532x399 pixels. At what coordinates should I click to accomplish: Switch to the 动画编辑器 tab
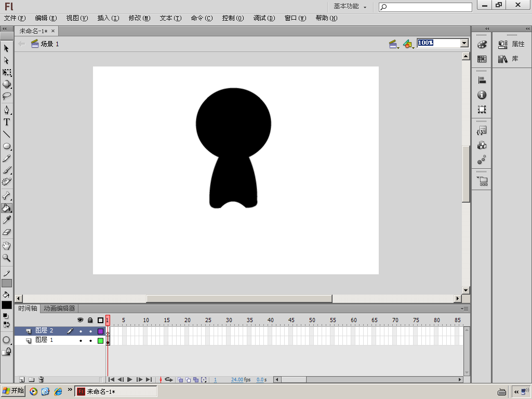(59, 309)
